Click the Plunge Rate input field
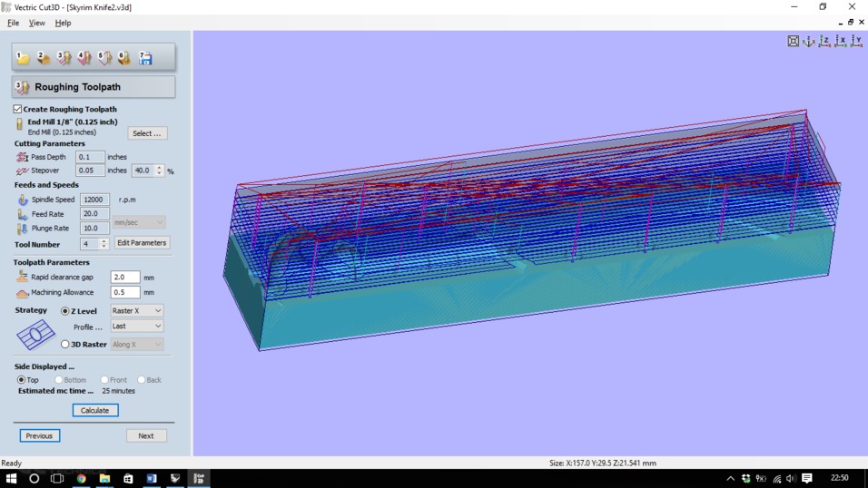 click(x=94, y=228)
